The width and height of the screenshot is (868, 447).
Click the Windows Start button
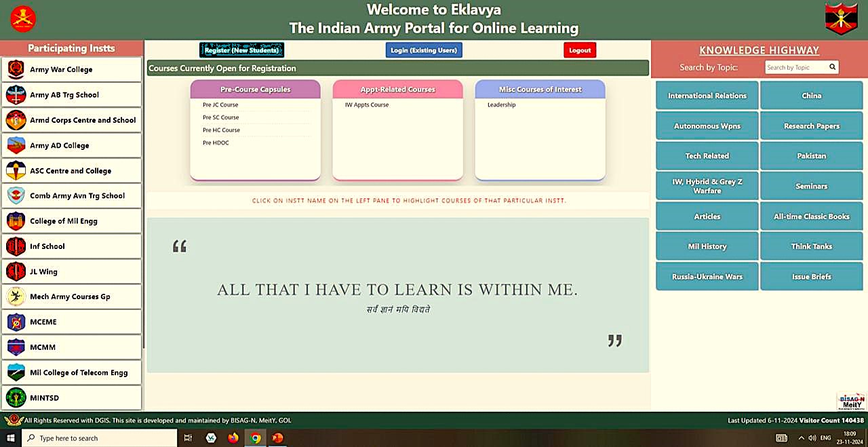(11, 438)
